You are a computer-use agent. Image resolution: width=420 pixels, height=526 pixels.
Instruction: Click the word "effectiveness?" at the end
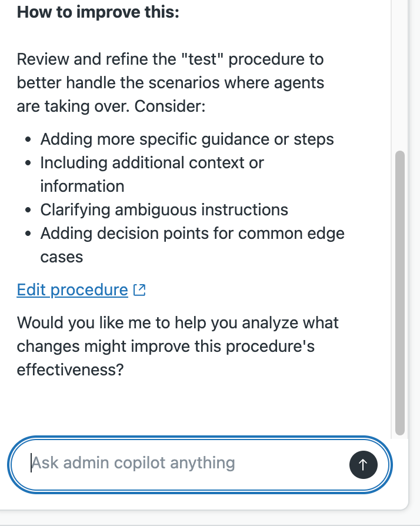(x=71, y=371)
